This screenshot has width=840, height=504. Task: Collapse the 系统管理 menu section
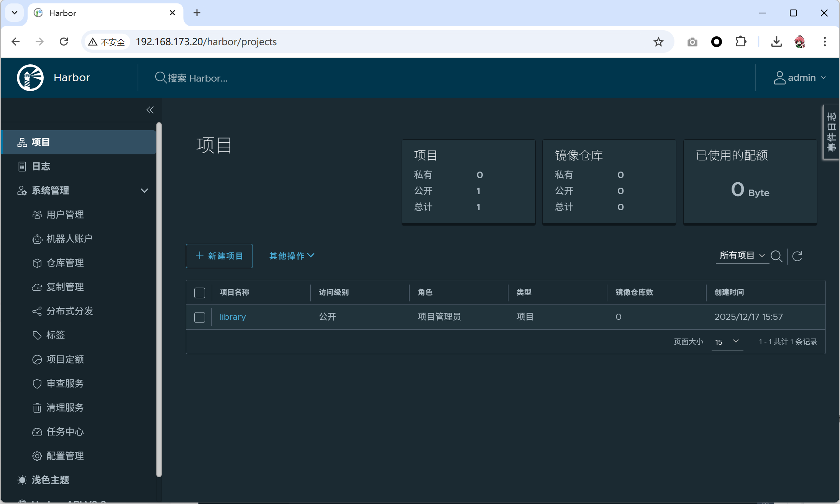(144, 190)
